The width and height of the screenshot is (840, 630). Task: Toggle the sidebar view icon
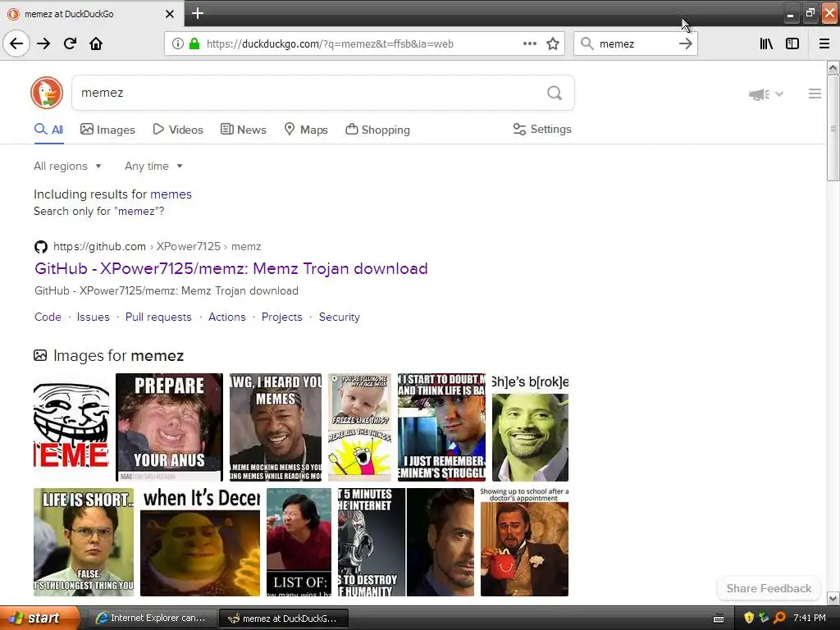tap(792, 43)
